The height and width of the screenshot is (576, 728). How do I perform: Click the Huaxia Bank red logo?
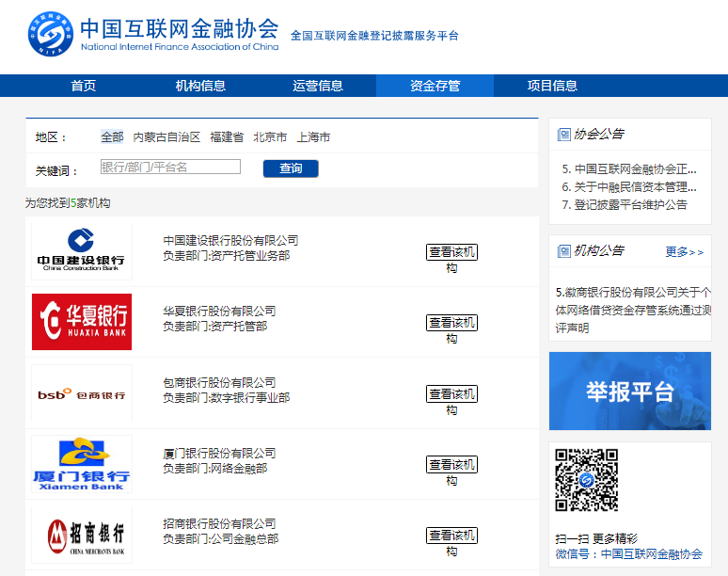(x=82, y=322)
